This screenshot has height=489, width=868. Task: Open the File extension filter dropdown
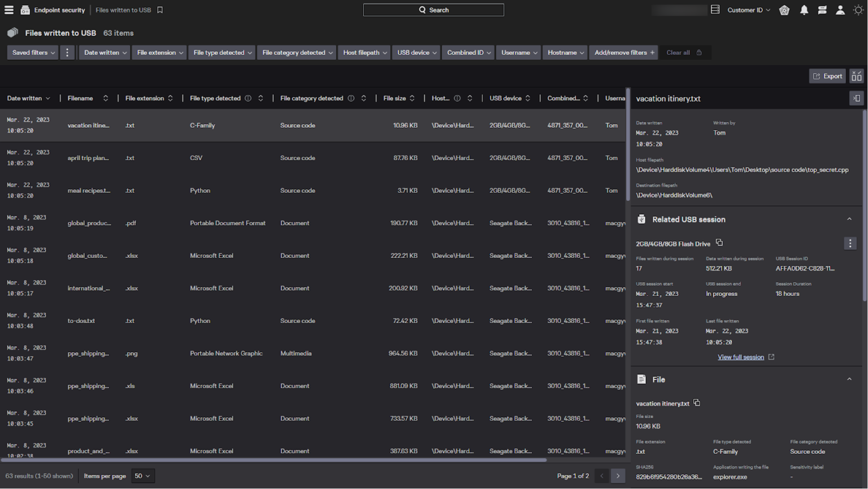click(x=160, y=53)
